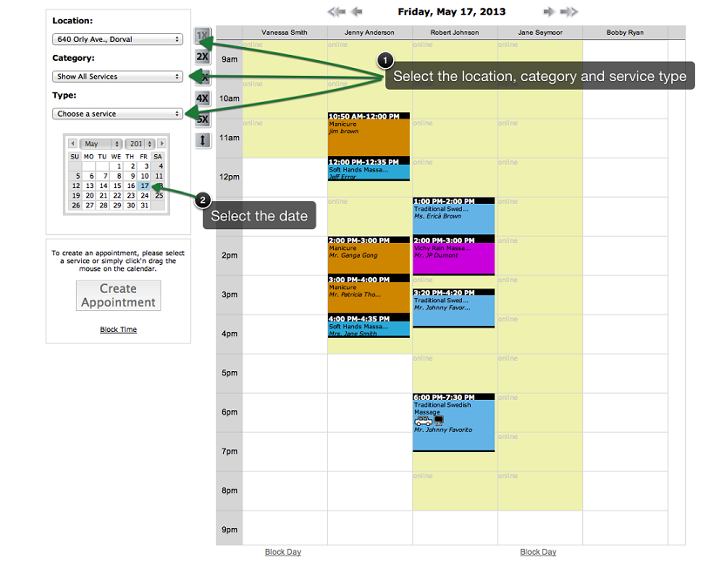Open the May month selector
The image size is (714, 588).
click(101, 144)
